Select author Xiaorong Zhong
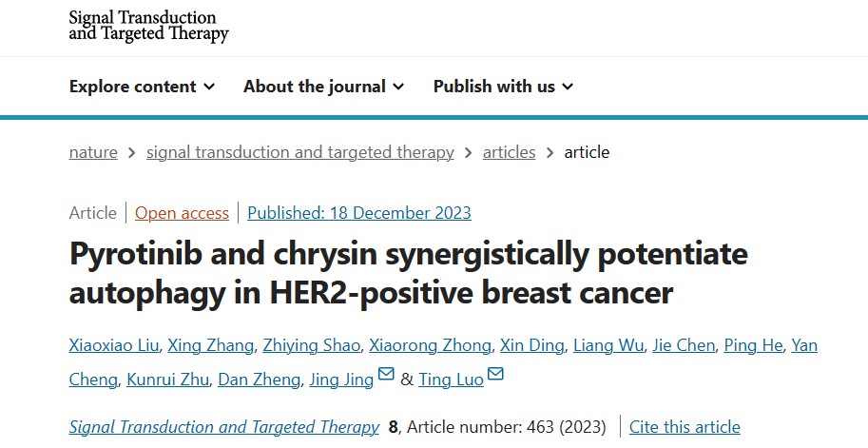This screenshot has width=868, height=448. point(430,345)
